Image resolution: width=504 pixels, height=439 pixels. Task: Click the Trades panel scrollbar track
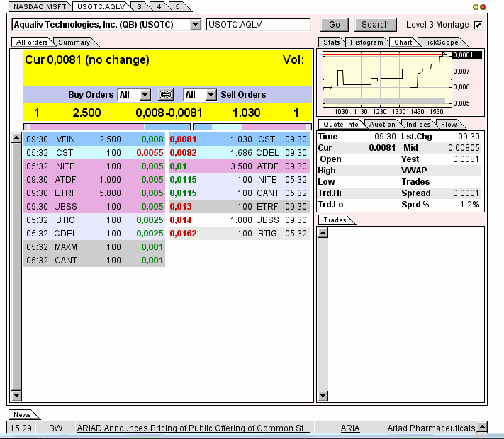click(323, 314)
